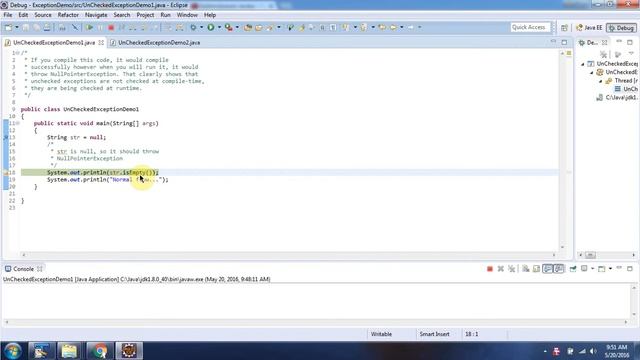Click Remove All Terminated icon in Debug view
This screenshot has width=640, height=360.
pyautogui.click(x=604, y=54)
